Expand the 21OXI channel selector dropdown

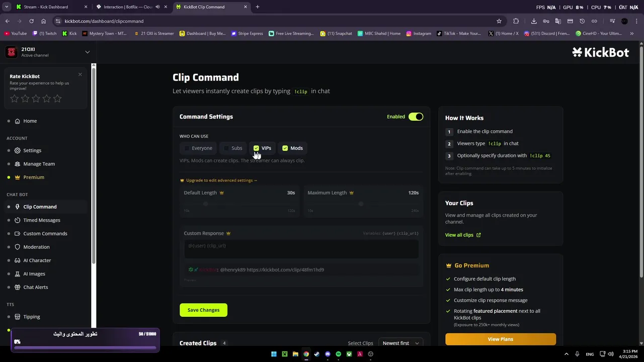87,52
